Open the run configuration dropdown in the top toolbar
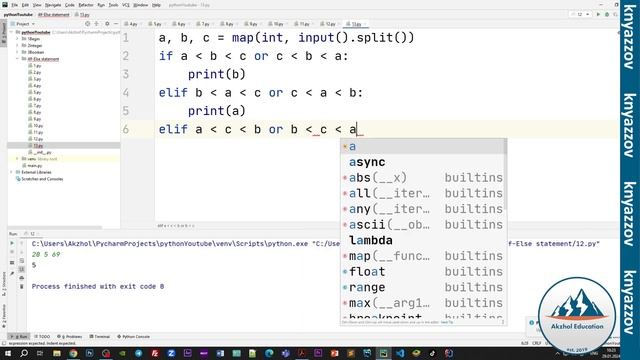The image size is (640, 360). (580, 14)
